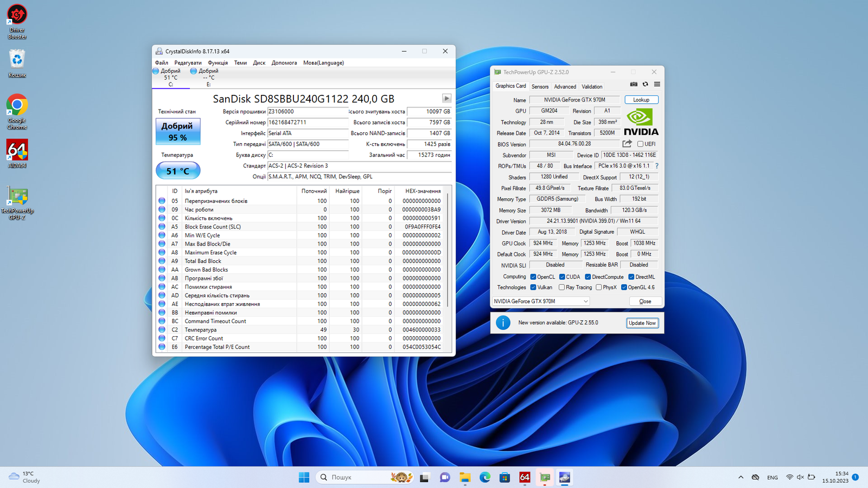Switch to Advanced tab in GPU-Z

(x=565, y=87)
